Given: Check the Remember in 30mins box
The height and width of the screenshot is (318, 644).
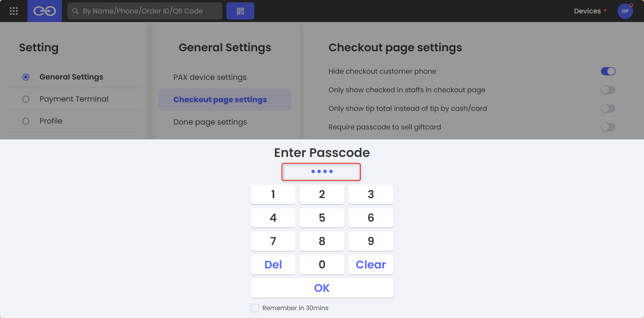Looking at the screenshot, I should [x=255, y=308].
